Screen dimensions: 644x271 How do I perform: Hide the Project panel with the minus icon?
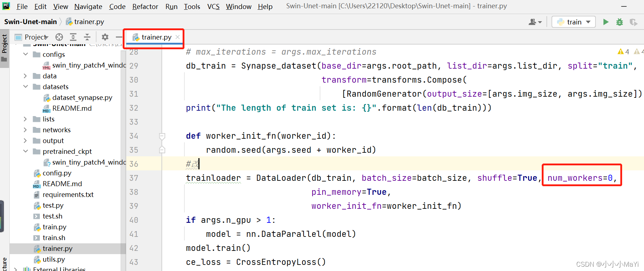[x=119, y=37]
